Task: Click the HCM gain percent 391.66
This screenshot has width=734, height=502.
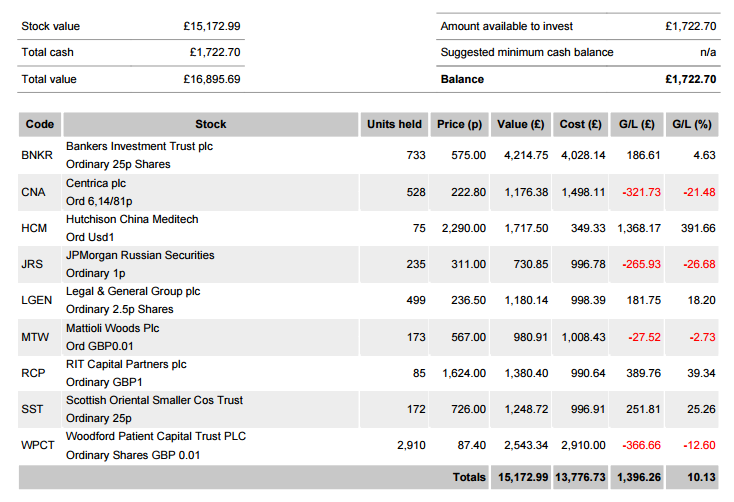Action: [698, 228]
